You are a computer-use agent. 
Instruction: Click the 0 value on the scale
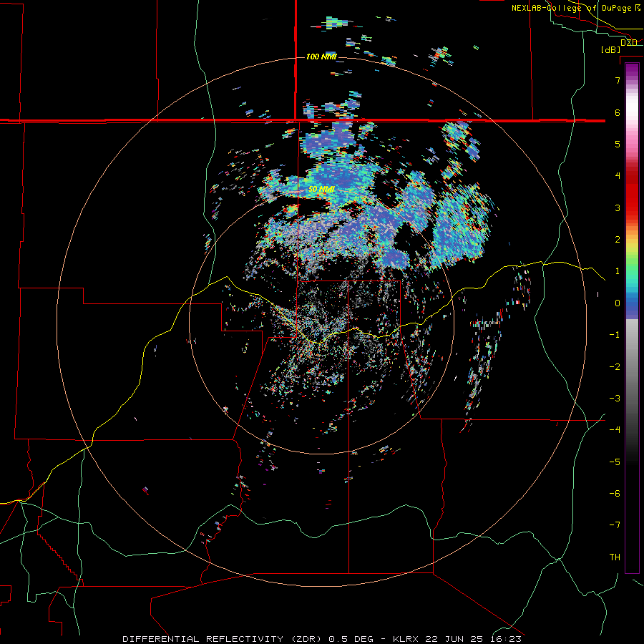tap(618, 303)
